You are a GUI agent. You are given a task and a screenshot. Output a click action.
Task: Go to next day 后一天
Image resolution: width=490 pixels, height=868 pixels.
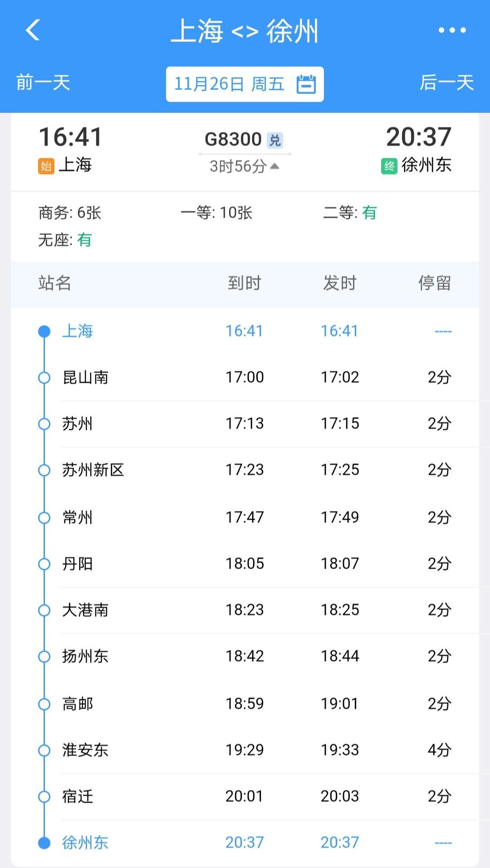(446, 83)
